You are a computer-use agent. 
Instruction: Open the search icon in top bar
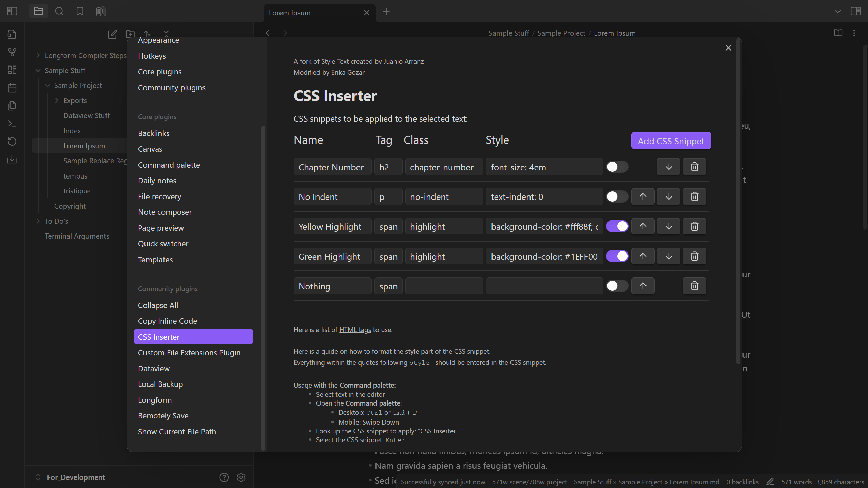[59, 12]
